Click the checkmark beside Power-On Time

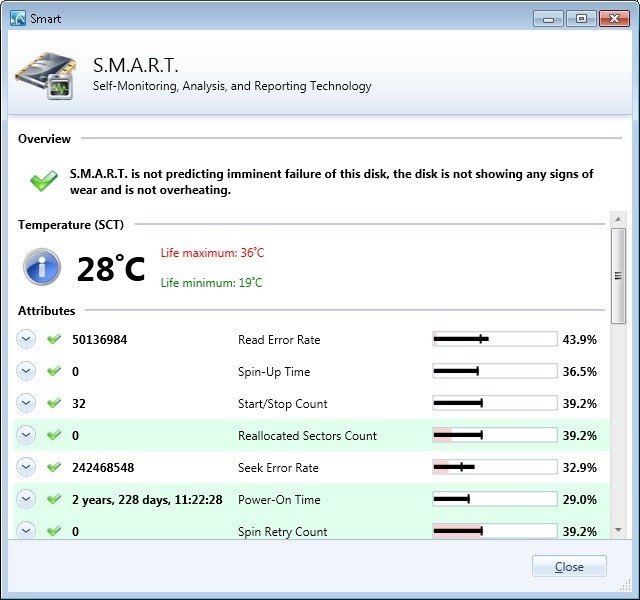click(x=54, y=499)
